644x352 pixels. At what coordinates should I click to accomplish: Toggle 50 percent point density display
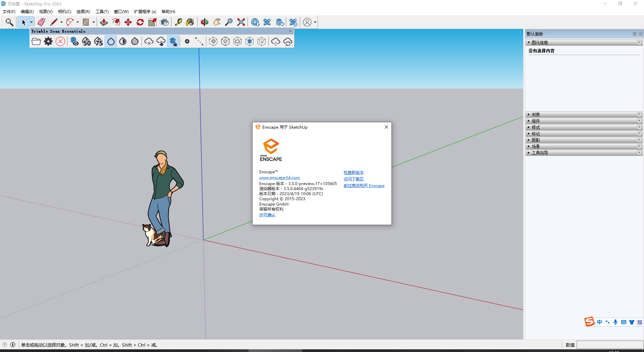click(x=86, y=41)
